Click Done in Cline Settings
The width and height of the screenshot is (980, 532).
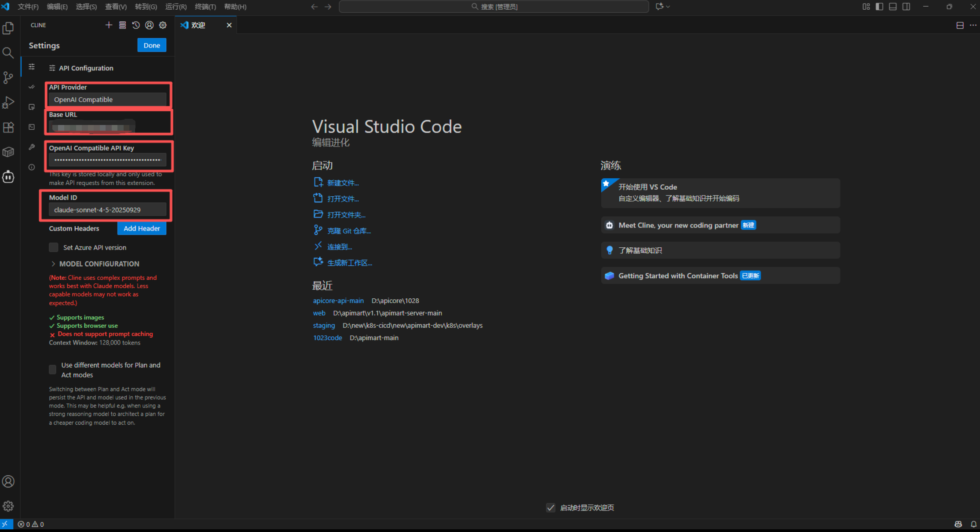click(x=152, y=45)
